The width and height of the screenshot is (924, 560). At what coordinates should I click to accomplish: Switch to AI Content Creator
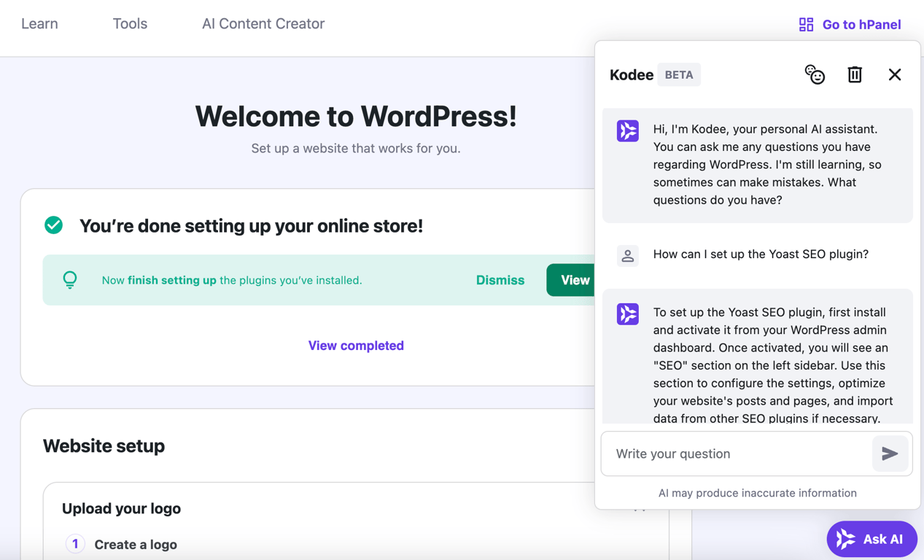(x=263, y=23)
